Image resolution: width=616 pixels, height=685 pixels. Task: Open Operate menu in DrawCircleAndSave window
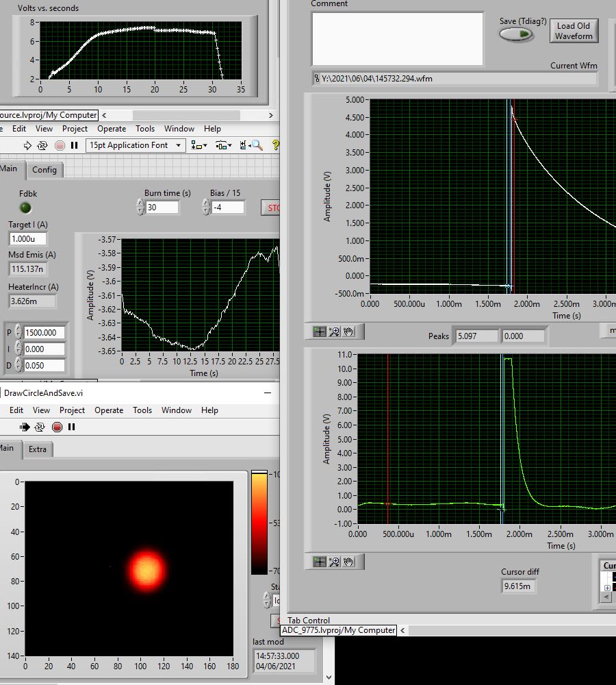click(109, 410)
